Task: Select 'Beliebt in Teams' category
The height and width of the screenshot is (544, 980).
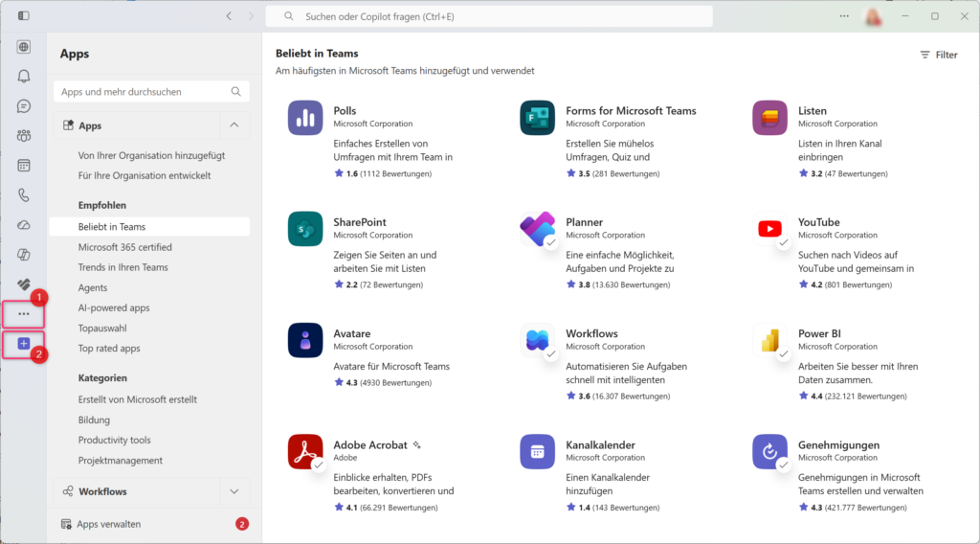Action: coord(149,227)
